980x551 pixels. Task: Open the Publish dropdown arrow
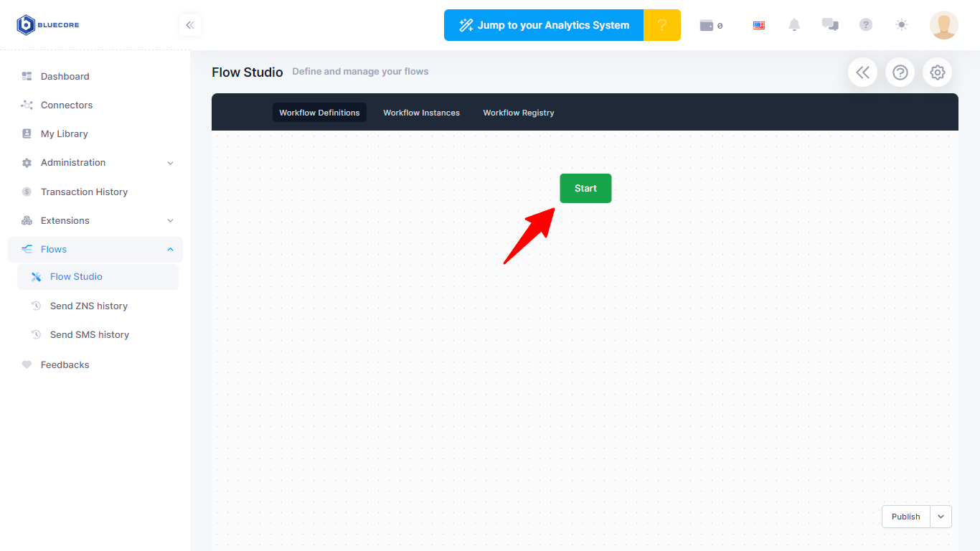[941, 517]
